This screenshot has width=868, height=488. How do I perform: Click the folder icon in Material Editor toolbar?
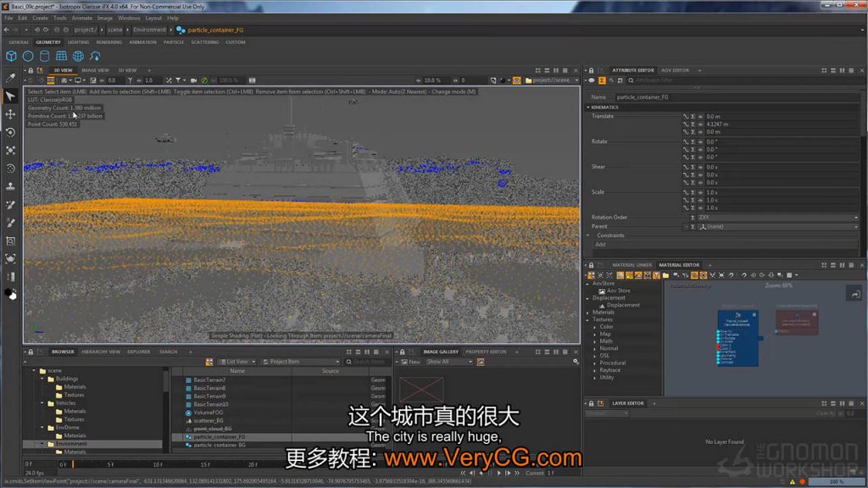coord(665,275)
